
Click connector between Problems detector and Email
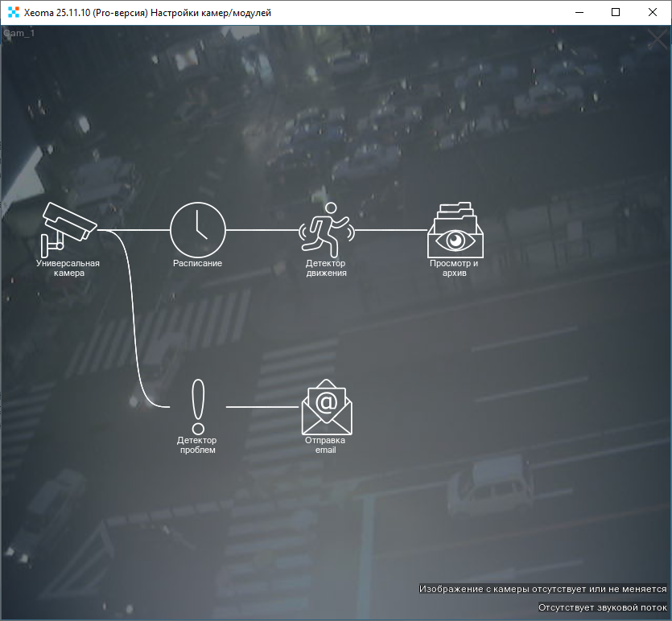262,407
